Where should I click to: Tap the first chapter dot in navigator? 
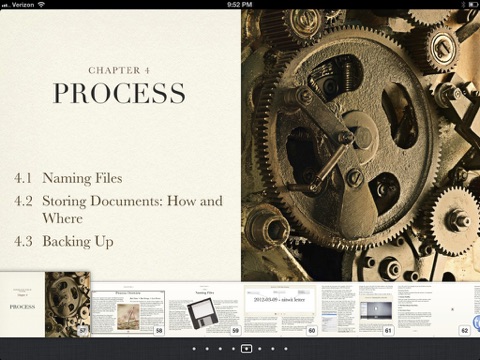pyautogui.click(x=194, y=349)
